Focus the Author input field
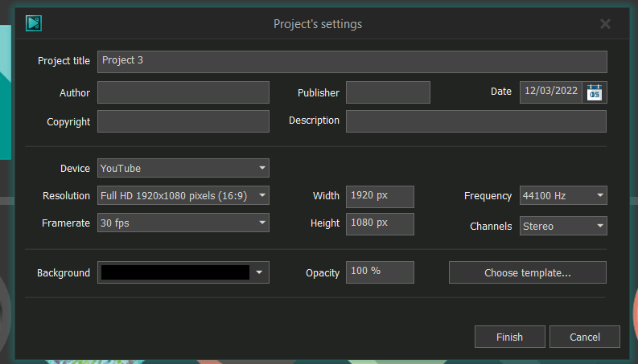Screen dimensions: 638x364 (183, 92)
